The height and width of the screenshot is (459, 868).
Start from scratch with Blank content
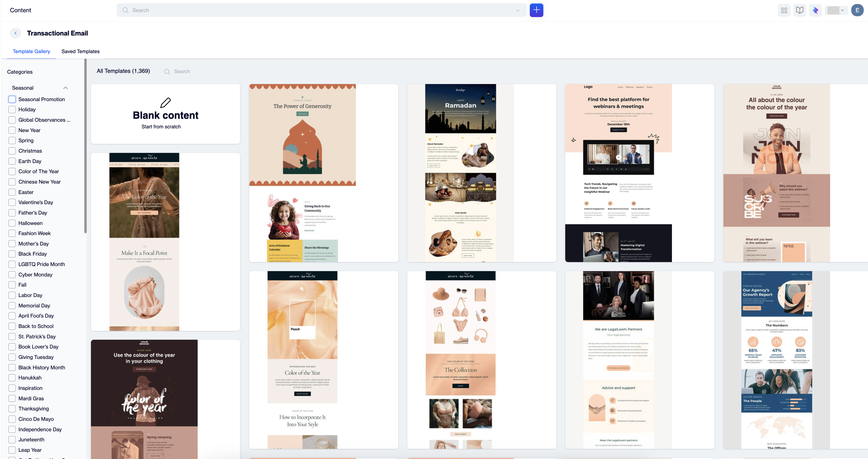pos(165,114)
